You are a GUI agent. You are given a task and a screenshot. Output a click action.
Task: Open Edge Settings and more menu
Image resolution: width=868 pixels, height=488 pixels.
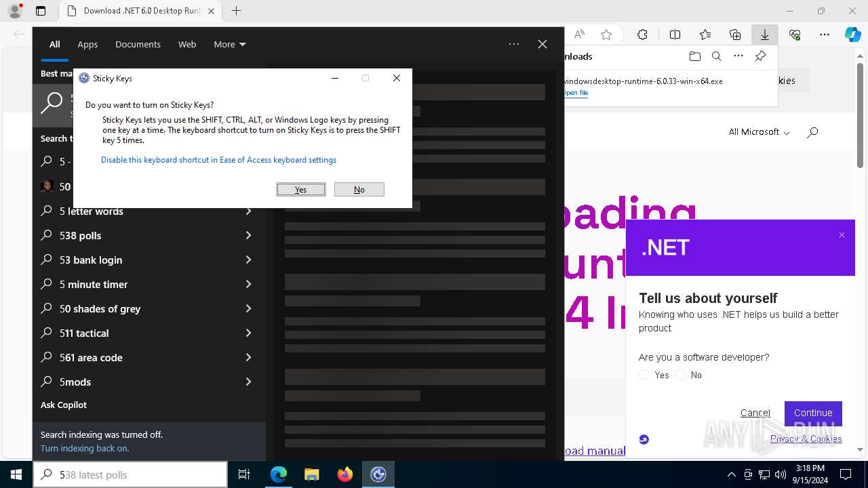825,35
